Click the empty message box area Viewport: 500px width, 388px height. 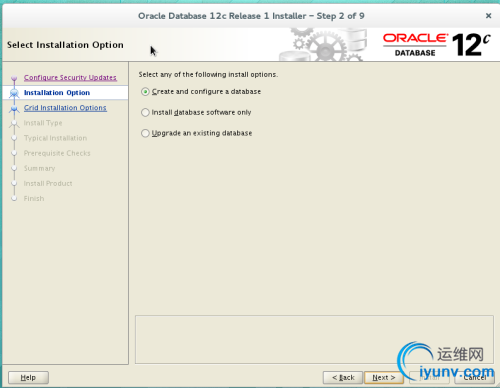(x=314, y=339)
